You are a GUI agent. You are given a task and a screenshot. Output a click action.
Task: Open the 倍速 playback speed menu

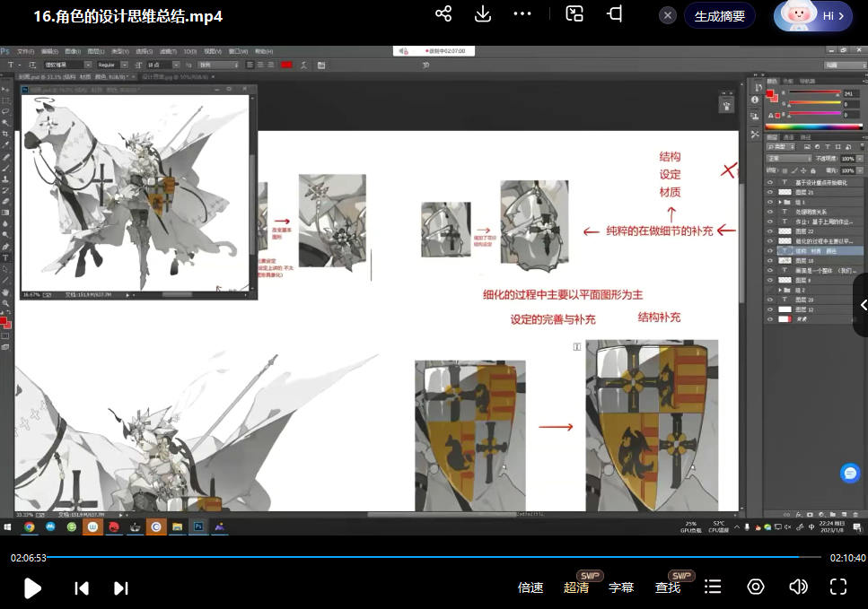[x=530, y=587]
